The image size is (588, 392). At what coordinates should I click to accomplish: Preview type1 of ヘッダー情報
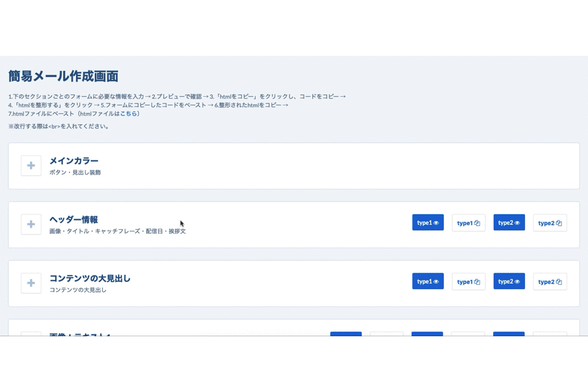(x=428, y=222)
